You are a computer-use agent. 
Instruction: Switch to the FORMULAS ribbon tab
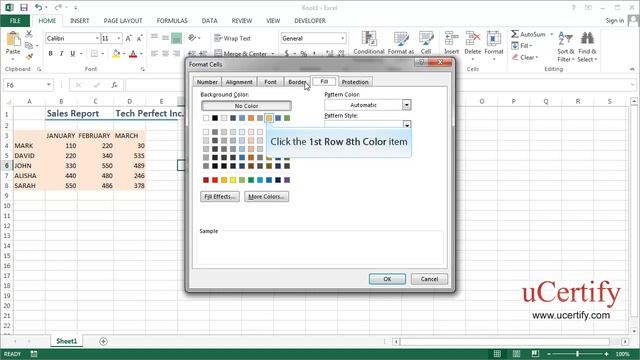point(172,21)
